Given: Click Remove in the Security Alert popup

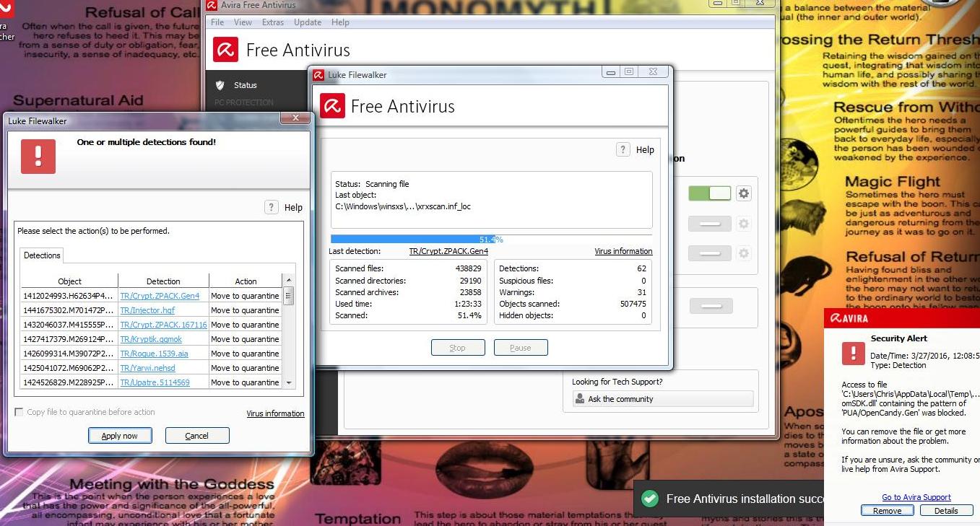Looking at the screenshot, I should [887, 511].
